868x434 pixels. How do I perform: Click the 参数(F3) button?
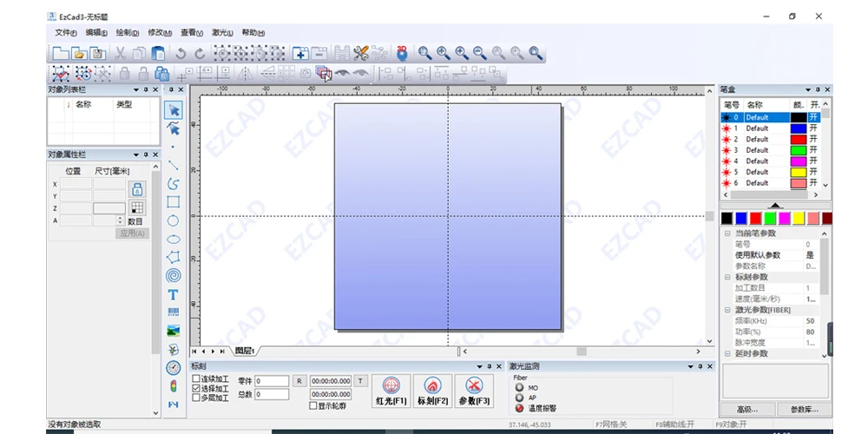(475, 391)
